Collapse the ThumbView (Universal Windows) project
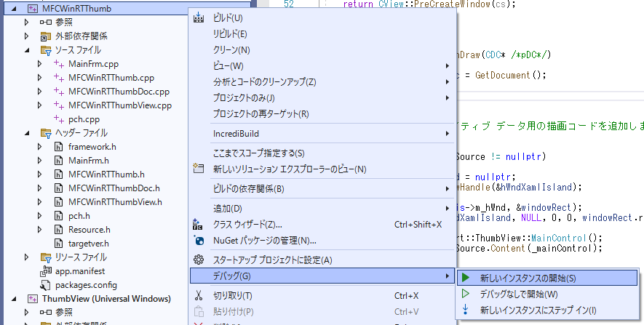Image resolution: width=644 pixels, height=325 pixels. pos(14,299)
